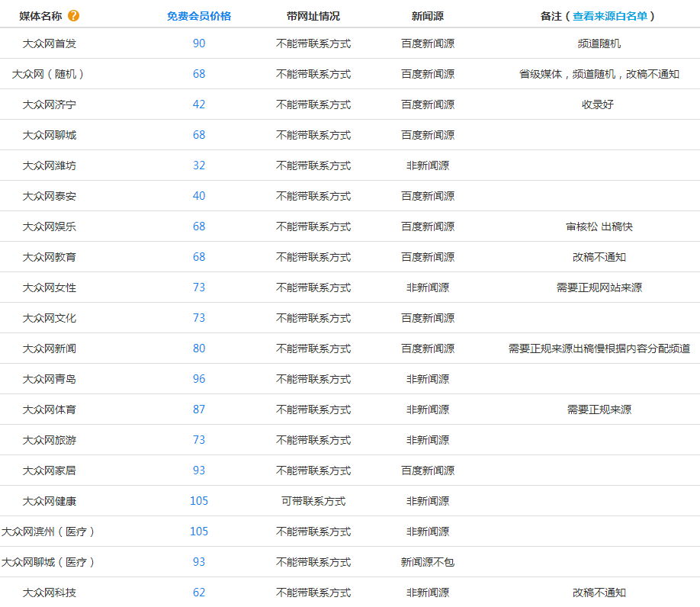
Task: Select the 大众网家居 media name
Action: click(50, 471)
